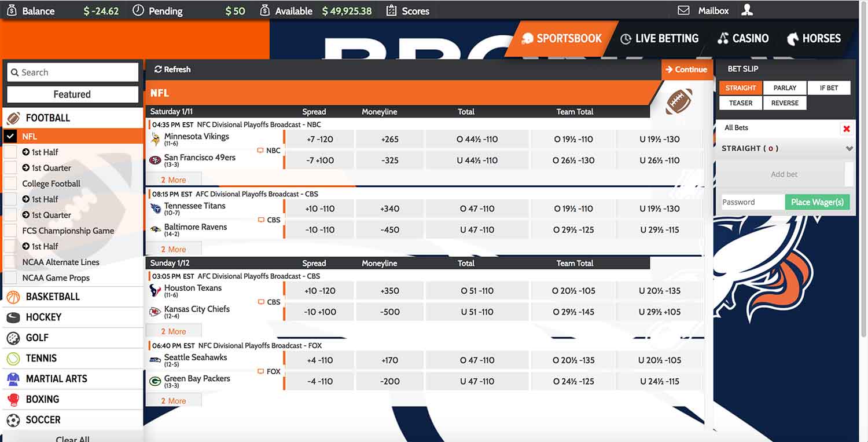This screenshot has height=442, width=868.
Task: Click the Green Bay Packers team logo
Action: pos(155,381)
